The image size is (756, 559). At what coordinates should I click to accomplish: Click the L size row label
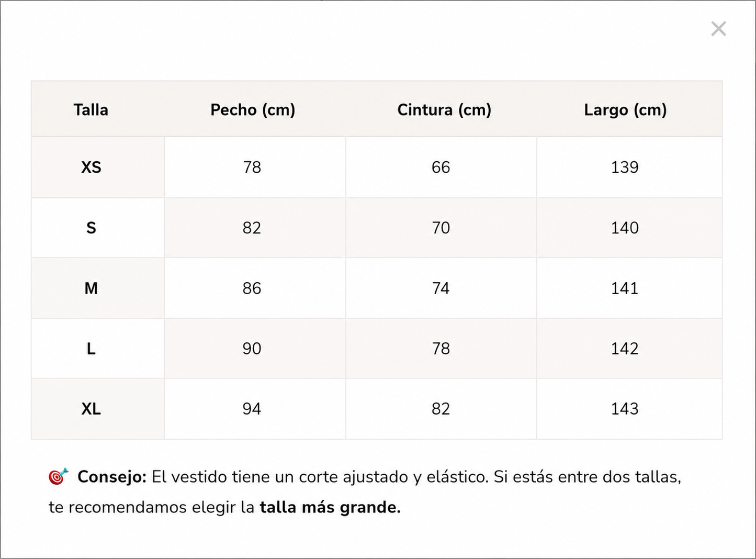(x=91, y=349)
